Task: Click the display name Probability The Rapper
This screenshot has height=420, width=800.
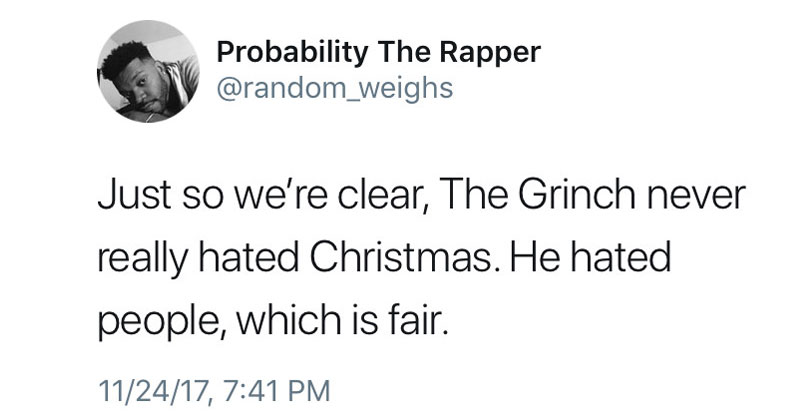Action: click(x=378, y=53)
